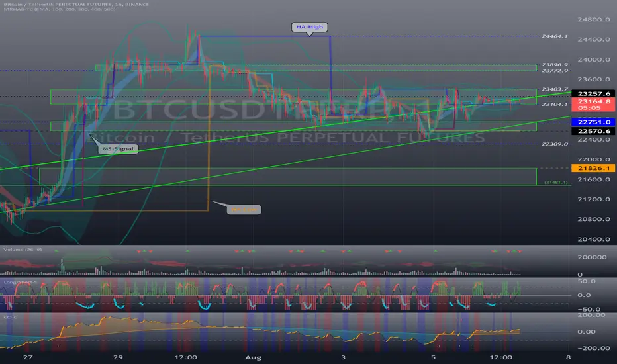
Task: Click 24400.0 on the price axis
Action: pos(594,39)
